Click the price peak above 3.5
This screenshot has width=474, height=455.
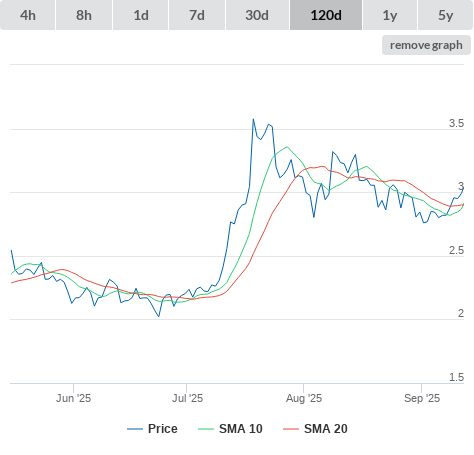(x=253, y=119)
